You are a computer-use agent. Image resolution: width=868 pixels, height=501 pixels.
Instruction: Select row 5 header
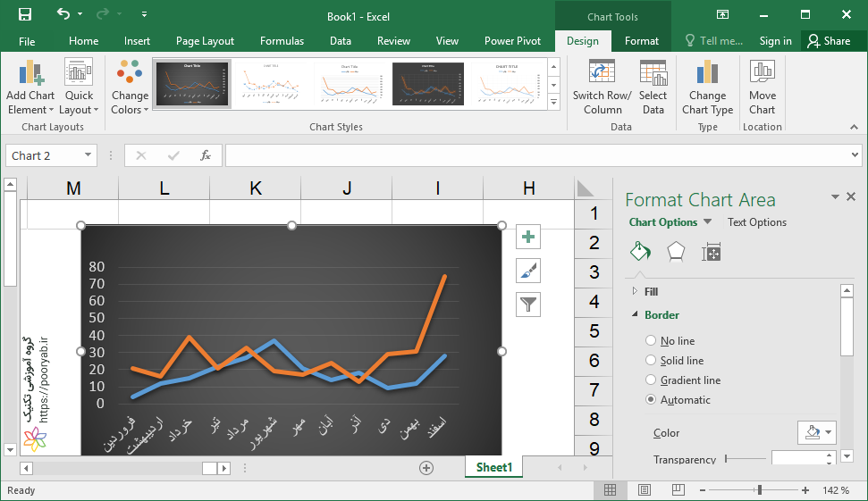coord(594,331)
